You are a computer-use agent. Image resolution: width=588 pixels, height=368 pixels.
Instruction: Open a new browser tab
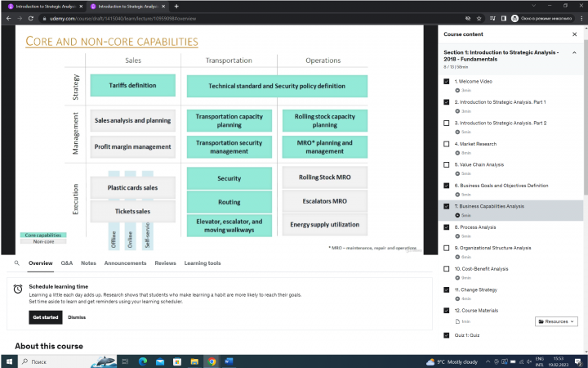tap(176, 7)
